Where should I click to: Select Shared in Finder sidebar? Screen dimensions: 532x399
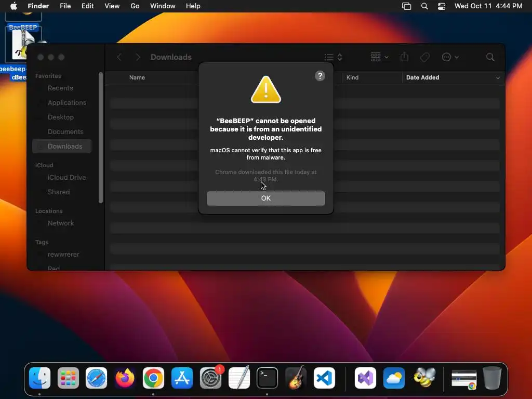pos(59,192)
